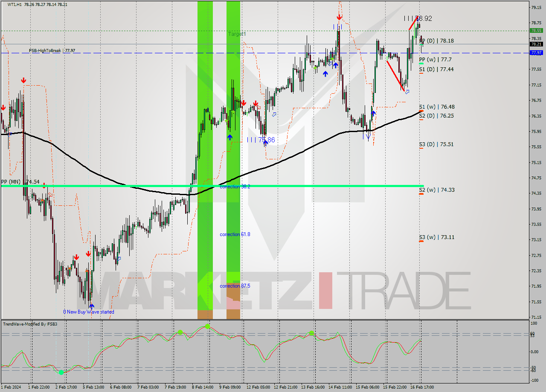Click the PP (w) 77.7 pivot label
Viewport: 546px width, 392px height.
tap(435, 60)
